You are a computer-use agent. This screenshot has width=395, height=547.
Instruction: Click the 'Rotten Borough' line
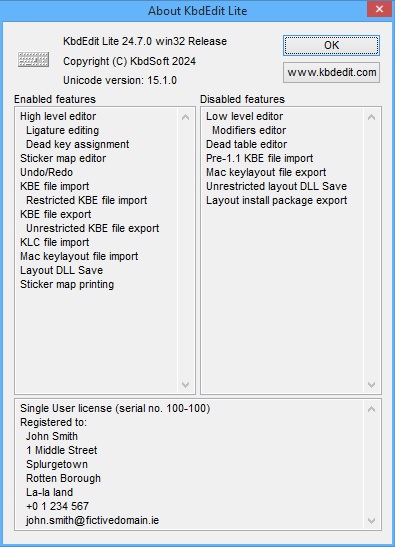pyautogui.click(x=63, y=478)
